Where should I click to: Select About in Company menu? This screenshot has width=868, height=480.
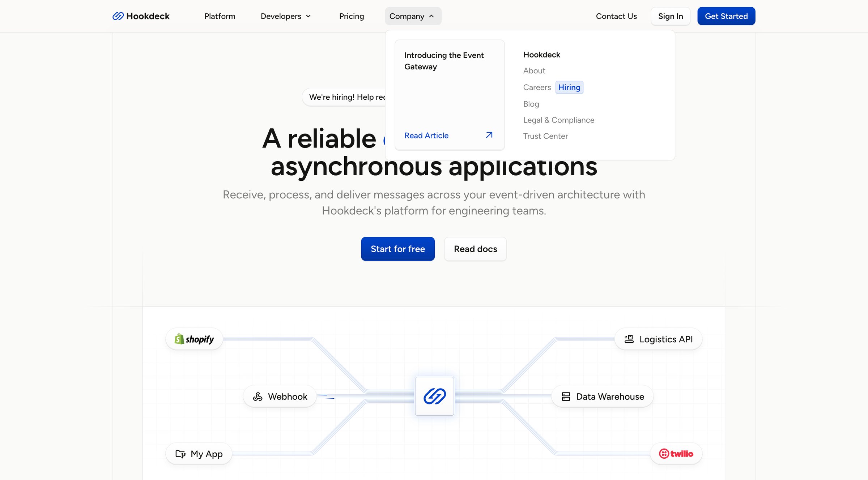(534, 71)
